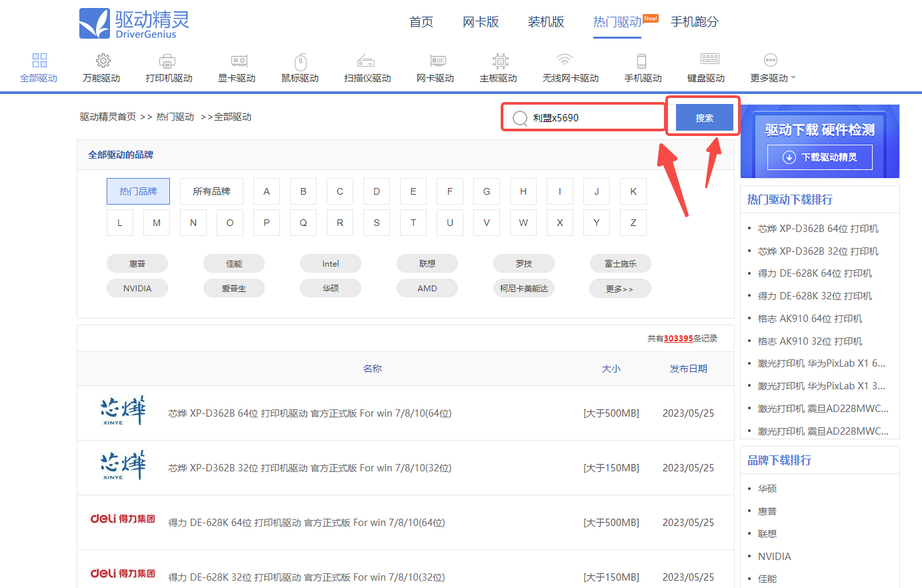
Task: Expand more brands with 更多>> button
Action: (x=619, y=289)
